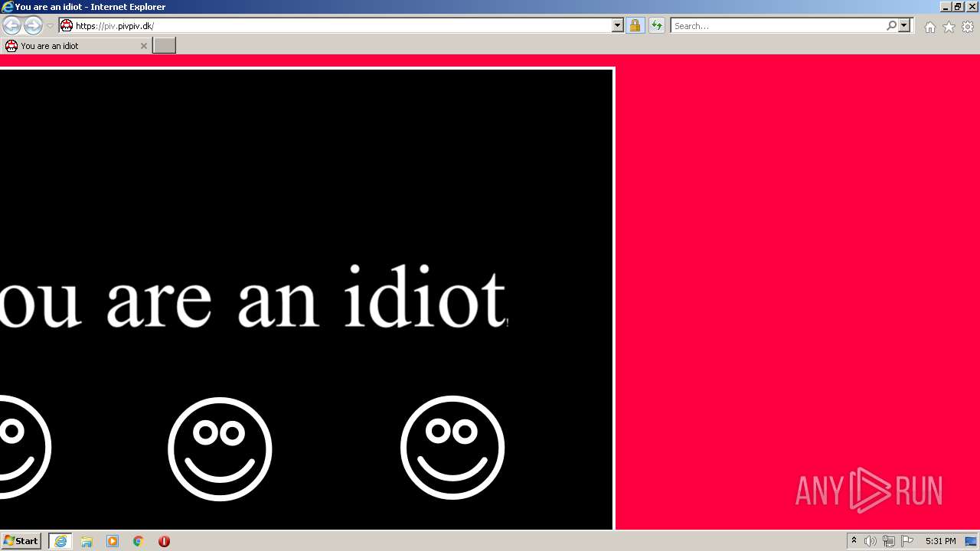Open the red Opera-style taskbar icon

164,541
